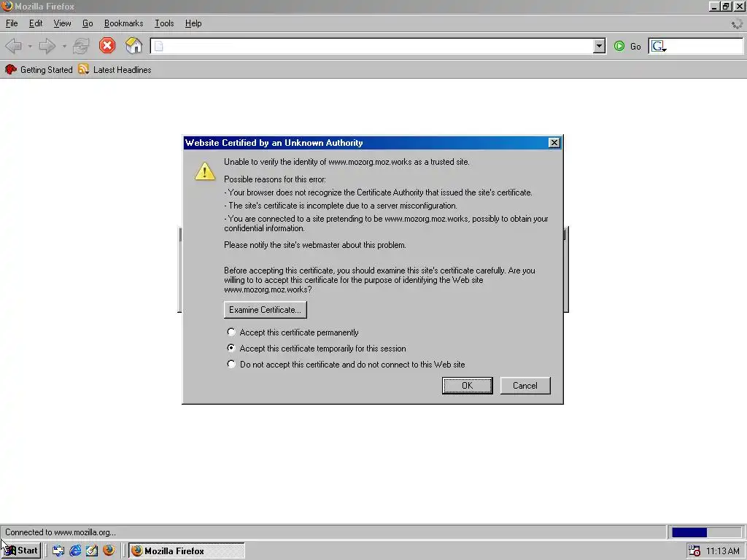This screenshot has height=560, width=747.
Task: Open the View menu
Action: (62, 23)
